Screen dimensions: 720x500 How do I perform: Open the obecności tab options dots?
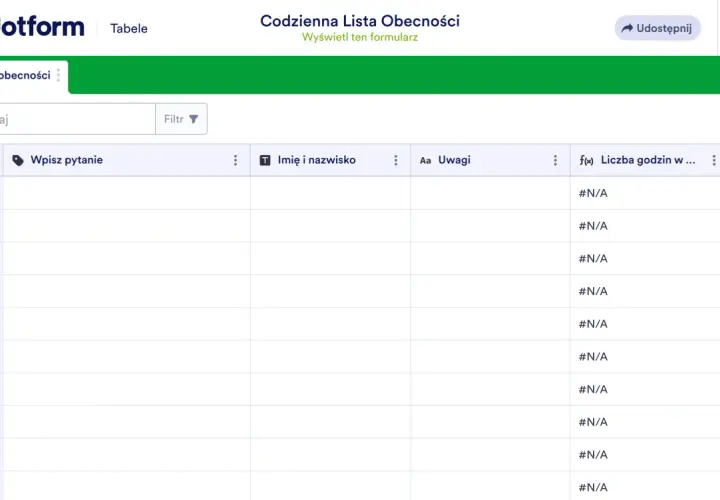coord(58,75)
